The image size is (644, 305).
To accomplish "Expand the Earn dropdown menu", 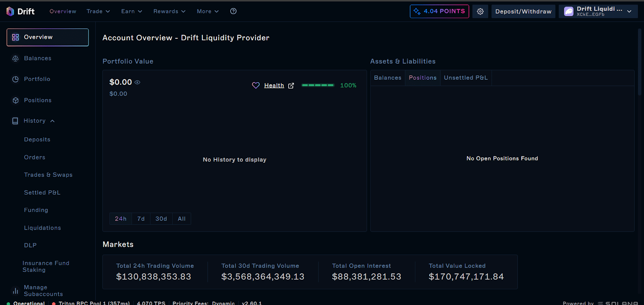I will coord(132,11).
